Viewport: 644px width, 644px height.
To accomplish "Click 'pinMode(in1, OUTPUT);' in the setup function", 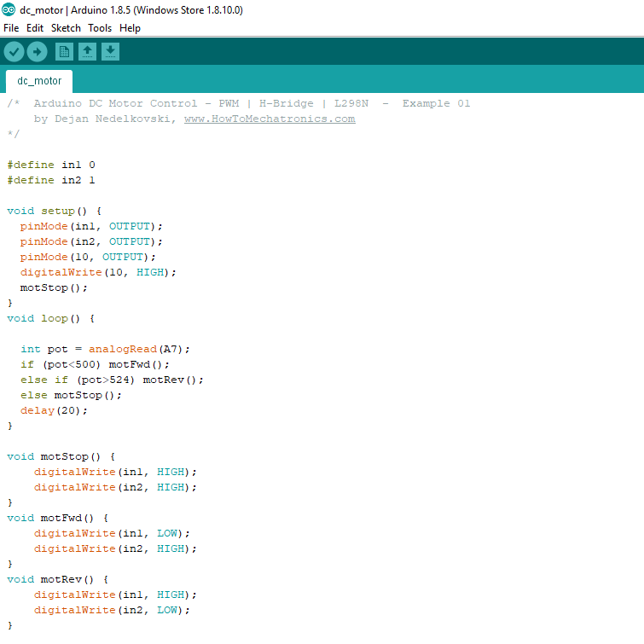I will pyautogui.click(x=91, y=226).
